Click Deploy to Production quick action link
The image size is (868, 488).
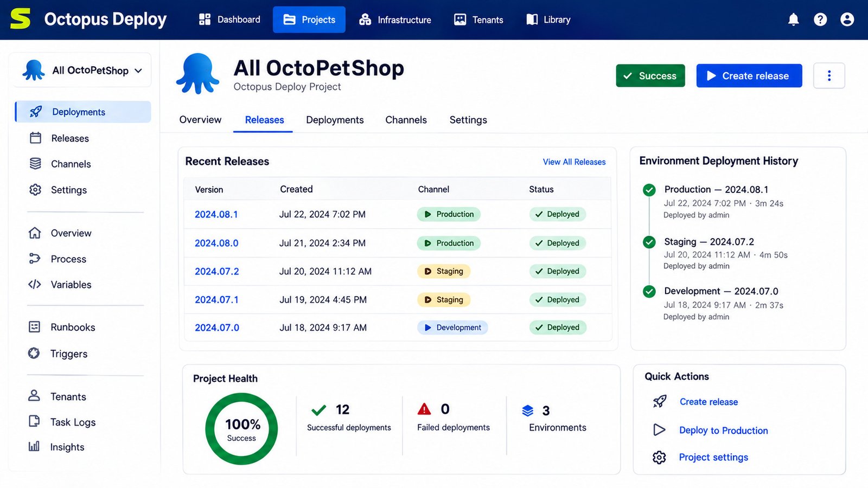pos(723,430)
